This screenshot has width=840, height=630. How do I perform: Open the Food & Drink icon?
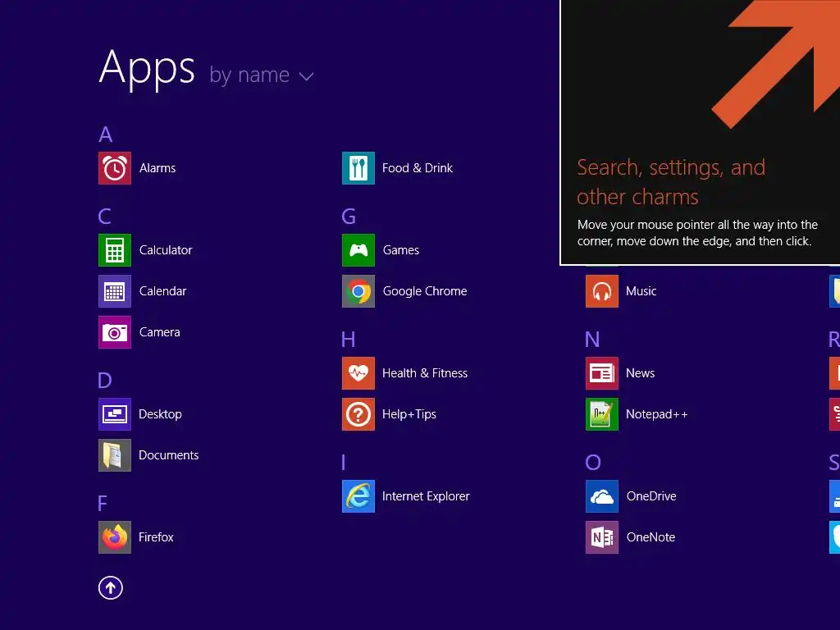pos(358,168)
